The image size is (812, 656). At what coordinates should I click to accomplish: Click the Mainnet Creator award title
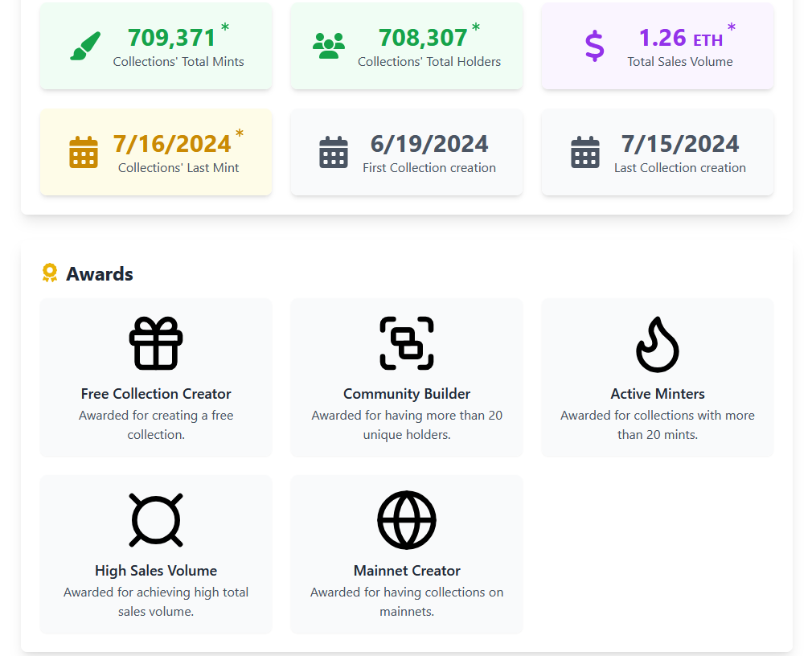click(x=407, y=571)
